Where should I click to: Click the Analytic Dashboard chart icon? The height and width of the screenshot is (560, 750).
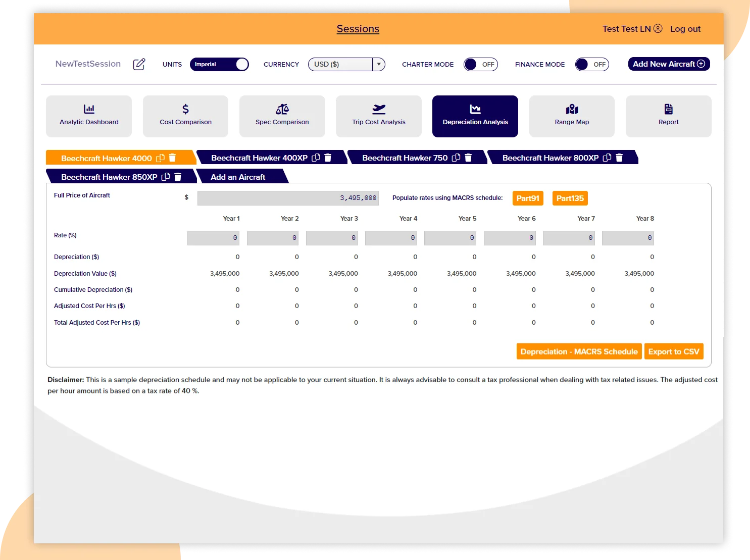point(89,109)
